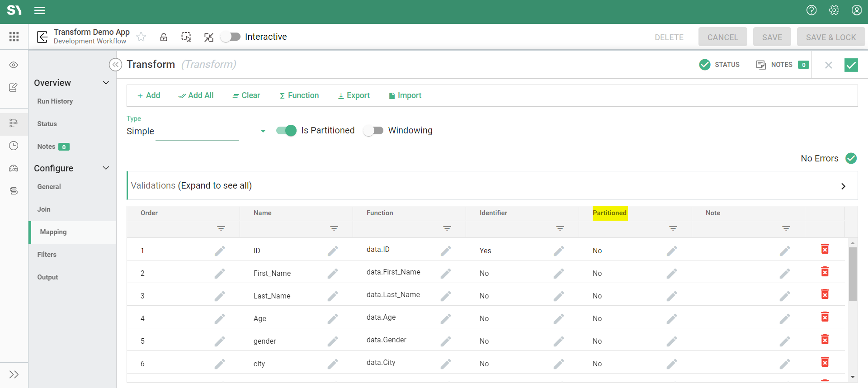Go to the Output section
The image size is (868, 388).
(x=47, y=277)
